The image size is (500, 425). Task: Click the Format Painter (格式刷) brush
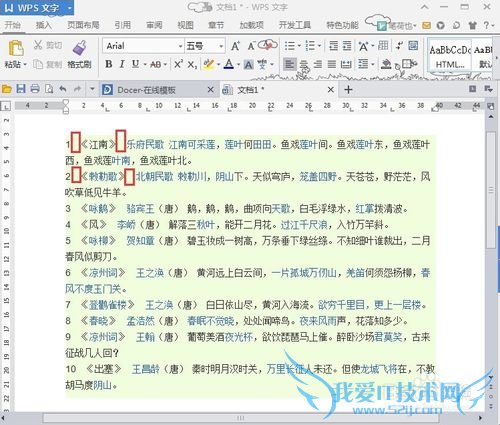pyautogui.click(x=79, y=48)
